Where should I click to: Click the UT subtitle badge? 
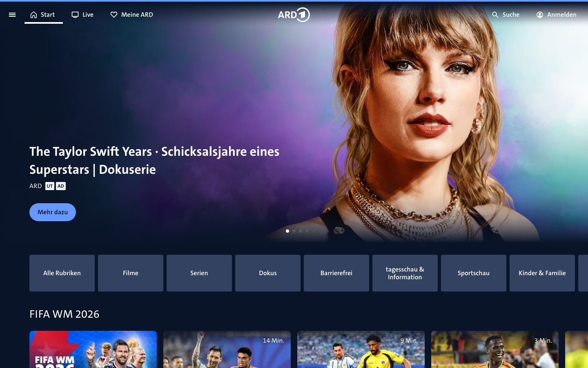(x=50, y=186)
